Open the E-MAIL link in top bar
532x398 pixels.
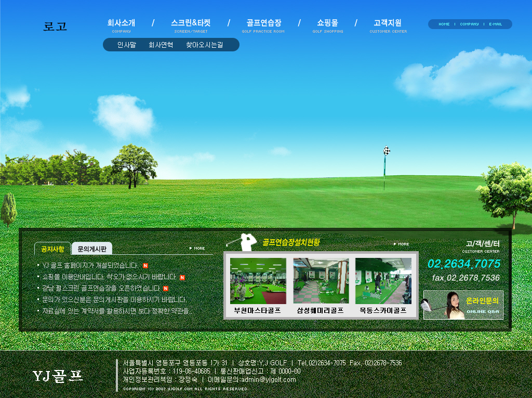pyautogui.click(x=495, y=24)
